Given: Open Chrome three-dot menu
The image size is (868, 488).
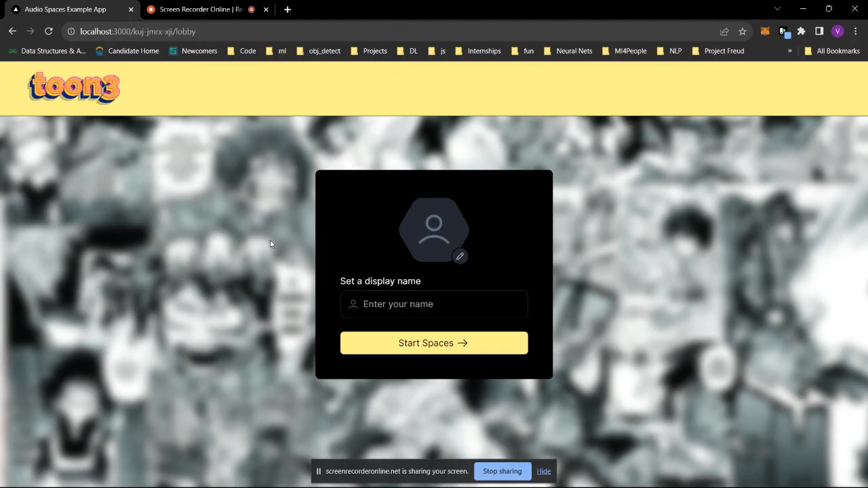Looking at the screenshot, I should click(x=856, y=31).
